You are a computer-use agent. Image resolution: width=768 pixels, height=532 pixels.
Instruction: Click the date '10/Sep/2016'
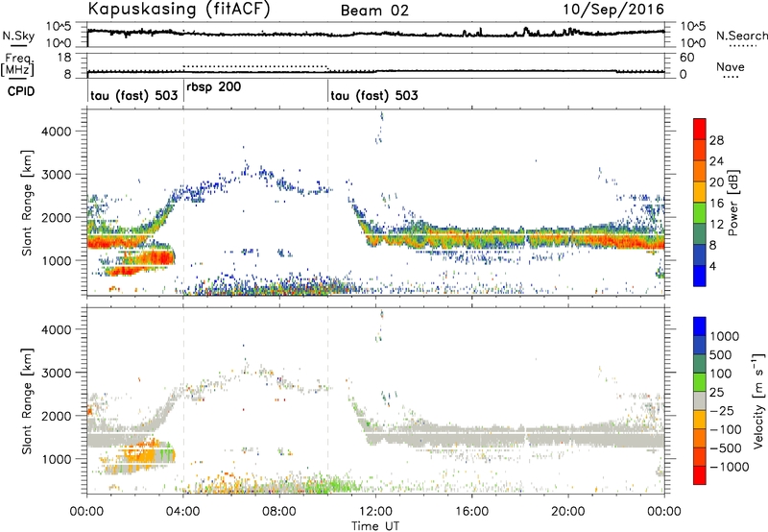[x=613, y=10]
